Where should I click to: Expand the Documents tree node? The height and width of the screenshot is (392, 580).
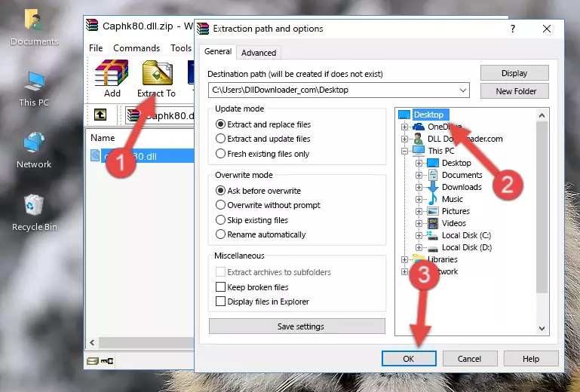point(419,176)
